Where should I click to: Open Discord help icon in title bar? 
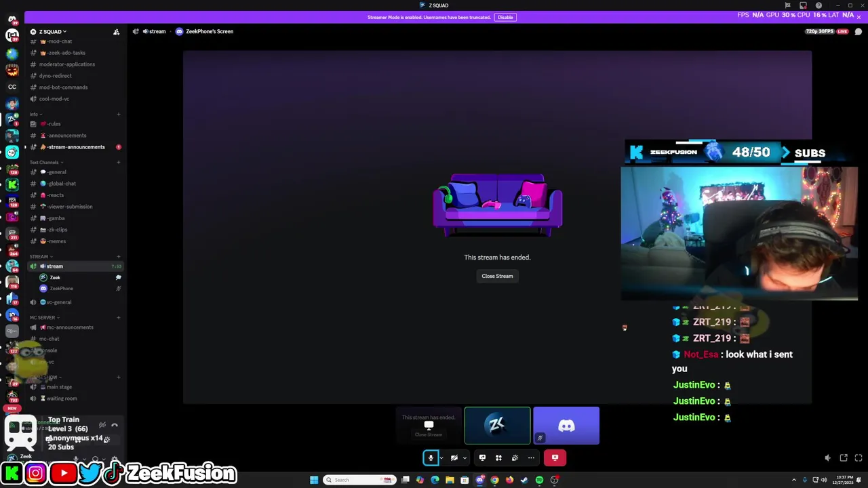pyautogui.click(x=818, y=5)
